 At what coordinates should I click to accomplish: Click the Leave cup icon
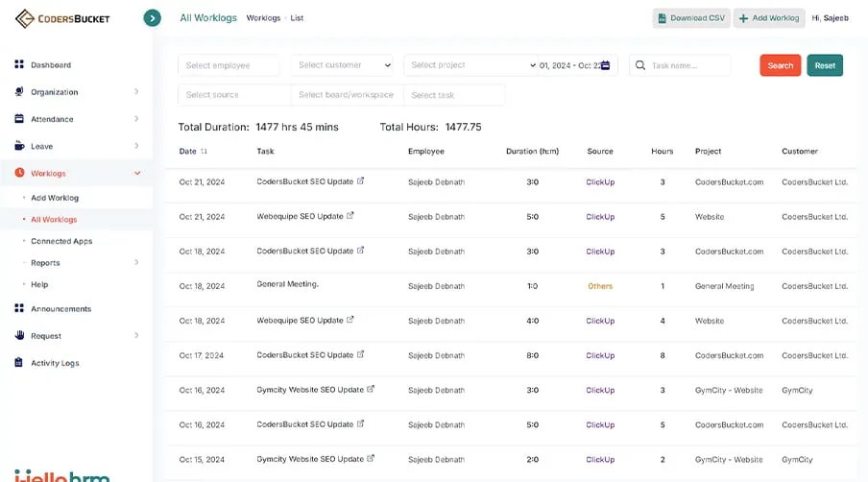[x=19, y=146]
